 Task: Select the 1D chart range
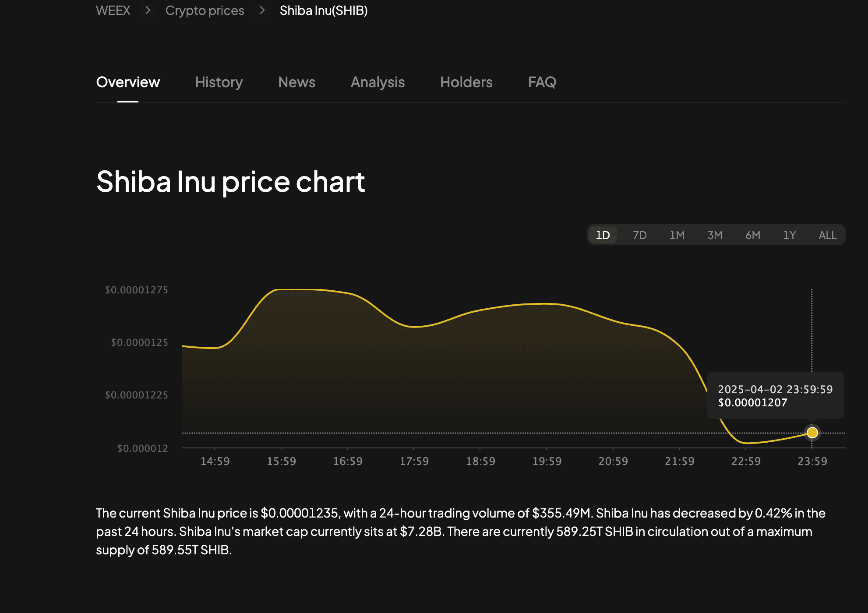coord(603,235)
